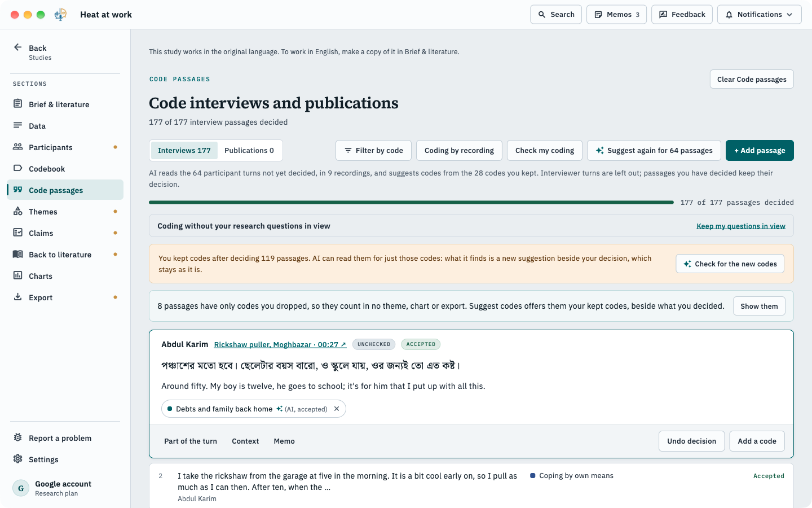Click the Code passages quote icon

[18, 190]
